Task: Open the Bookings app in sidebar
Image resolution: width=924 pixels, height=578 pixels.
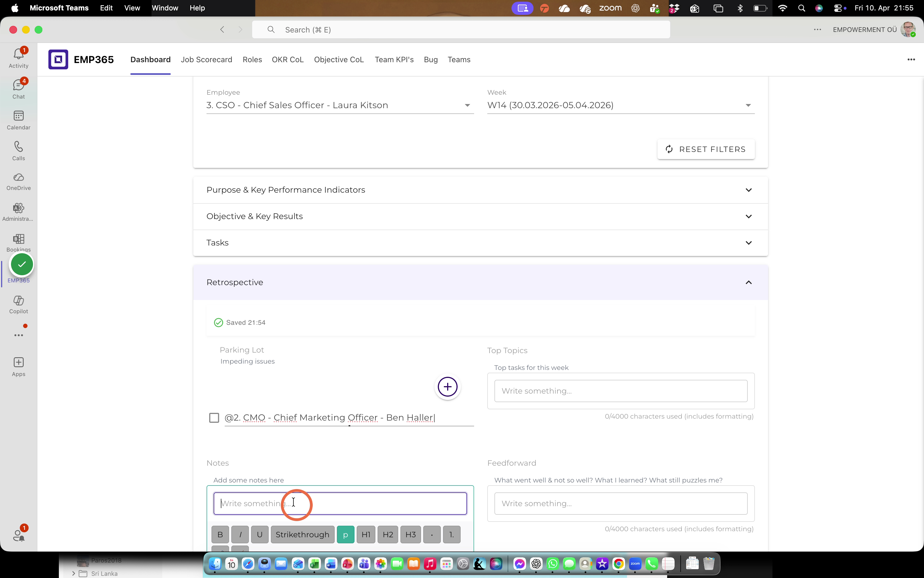Action: click(x=18, y=243)
